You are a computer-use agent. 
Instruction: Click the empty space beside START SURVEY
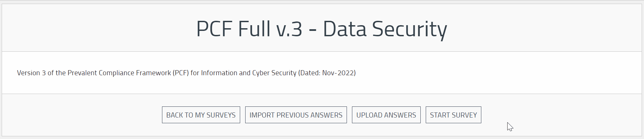click(559, 115)
